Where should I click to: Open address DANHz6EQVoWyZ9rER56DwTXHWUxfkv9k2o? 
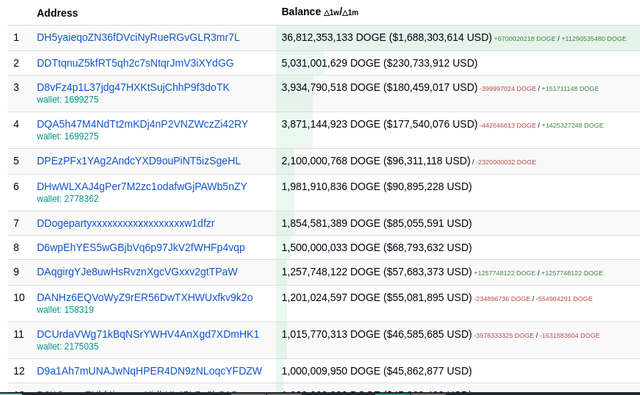pos(145,297)
